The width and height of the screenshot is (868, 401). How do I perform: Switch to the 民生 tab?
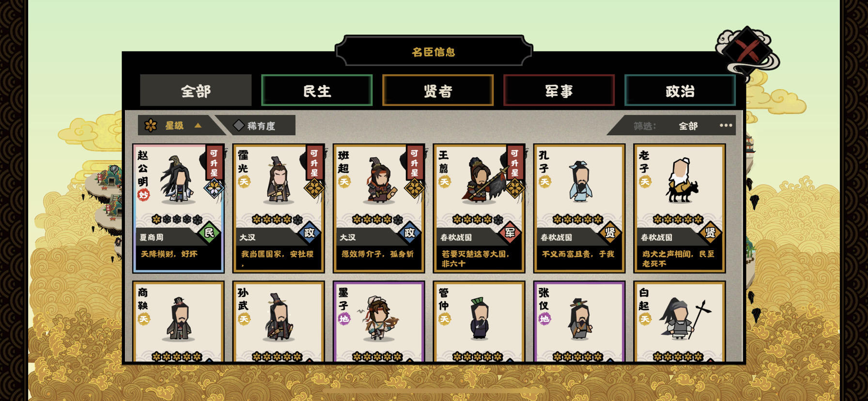(x=317, y=91)
